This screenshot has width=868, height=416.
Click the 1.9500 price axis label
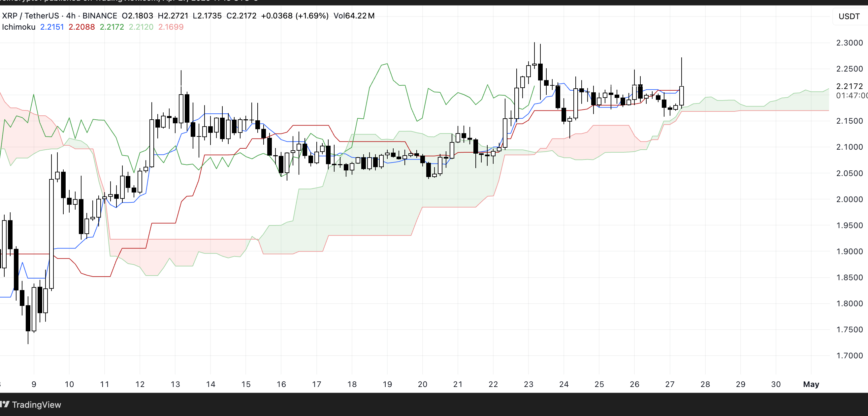(850, 225)
